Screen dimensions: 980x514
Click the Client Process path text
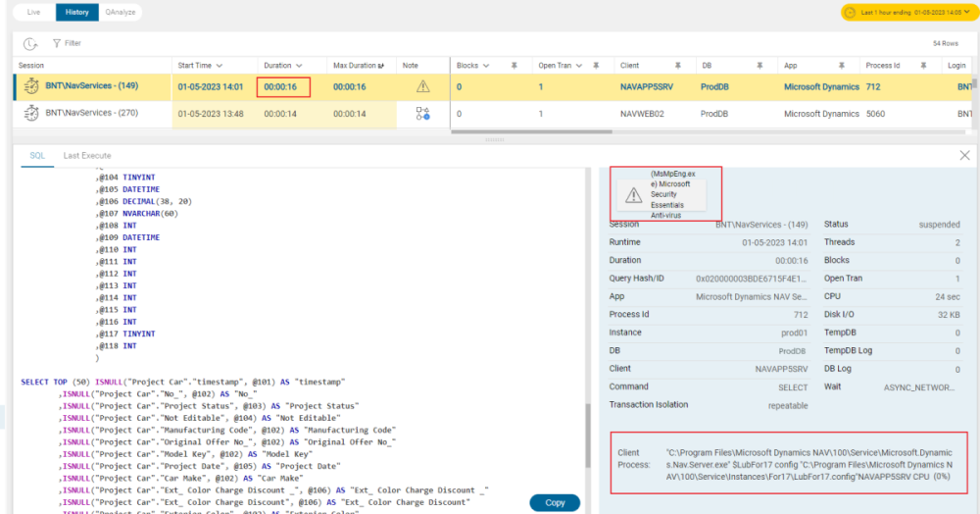click(x=809, y=465)
